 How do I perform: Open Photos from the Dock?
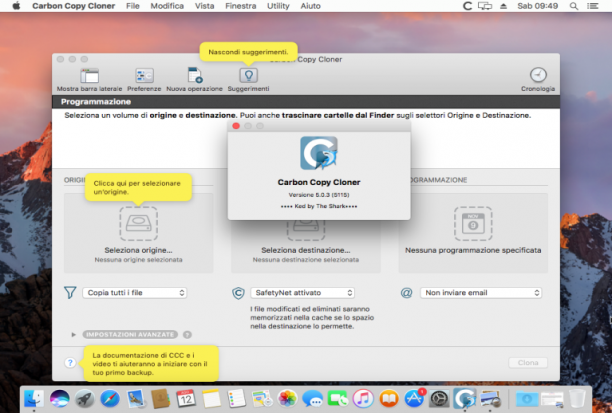(x=287, y=399)
